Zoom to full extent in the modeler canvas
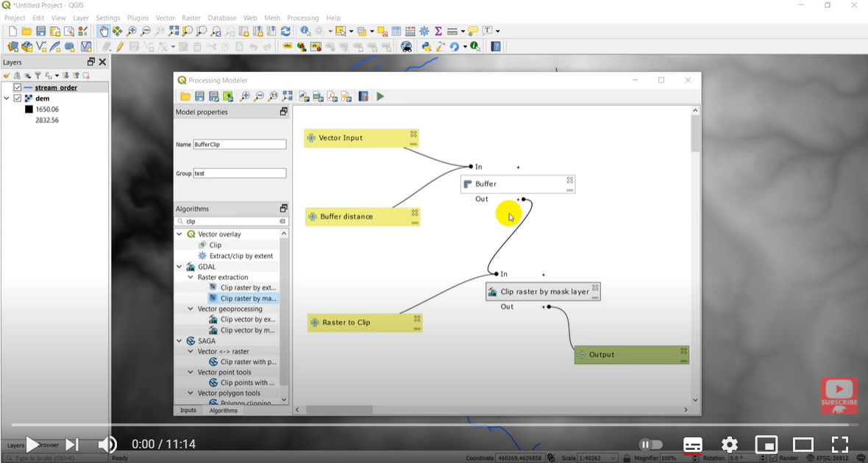 (x=288, y=96)
